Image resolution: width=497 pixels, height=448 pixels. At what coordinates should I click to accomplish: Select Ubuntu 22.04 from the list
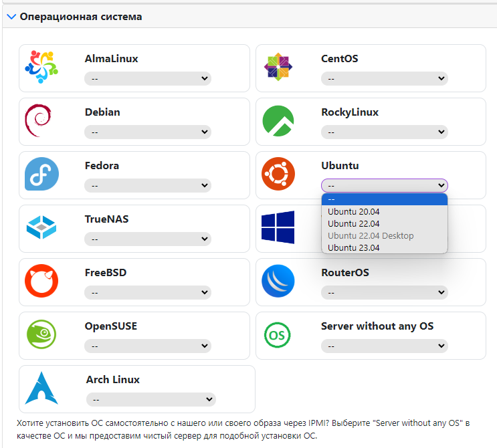click(x=385, y=223)
